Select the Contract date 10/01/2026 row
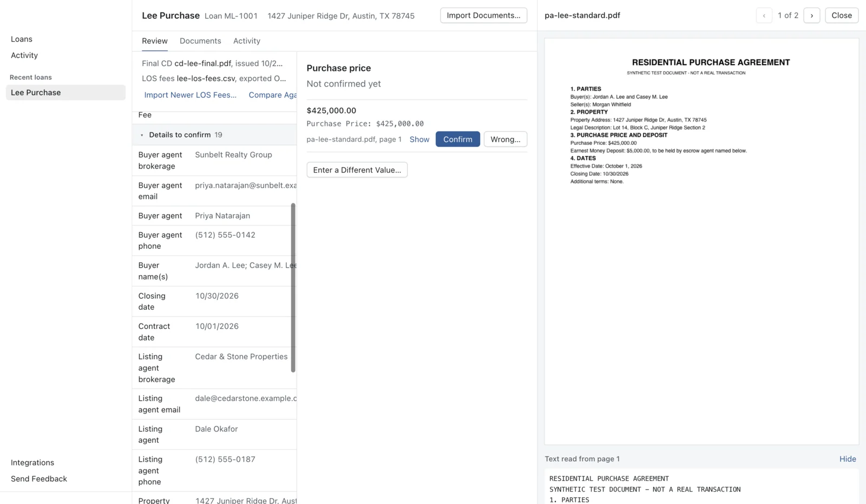Viewport: 866px width, 504px height. point(214,332)
